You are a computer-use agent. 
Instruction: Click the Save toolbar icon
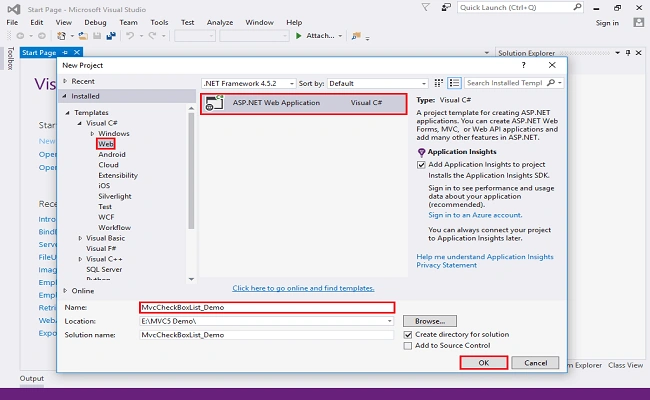[x=97, y=36]
